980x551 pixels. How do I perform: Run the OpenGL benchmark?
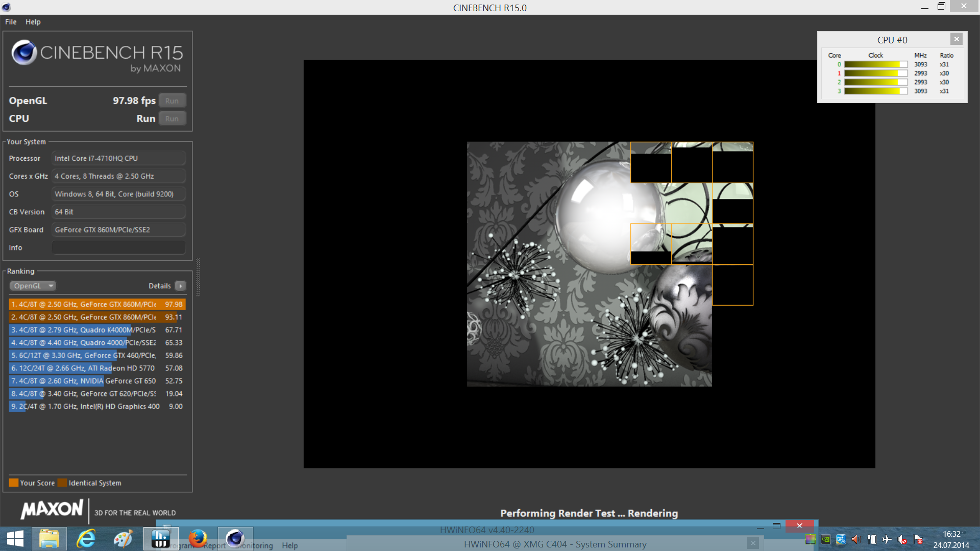tap(172, 101)
